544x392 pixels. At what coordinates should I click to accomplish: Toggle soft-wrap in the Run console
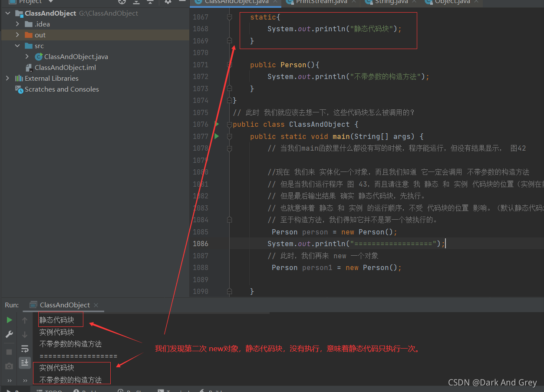[x=25, y=349]
